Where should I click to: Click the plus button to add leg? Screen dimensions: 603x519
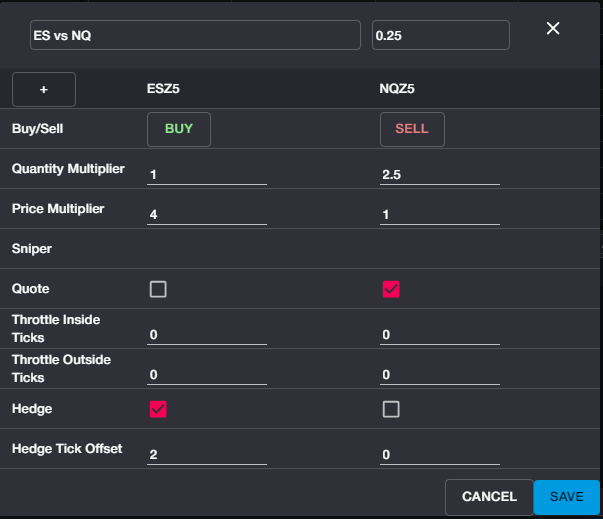point(44,89)
